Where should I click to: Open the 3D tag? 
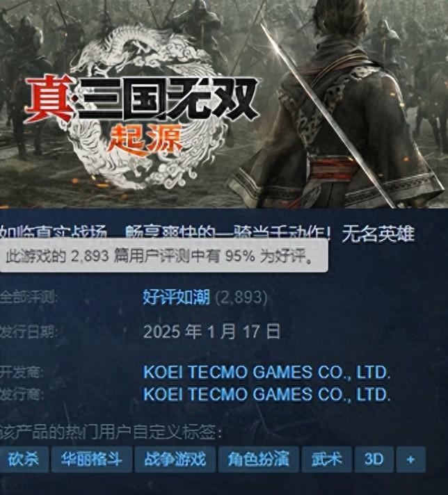point(374,460)
